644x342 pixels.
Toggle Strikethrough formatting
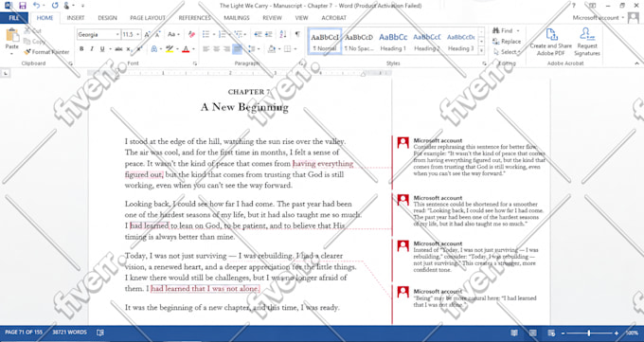pos(118,49)
